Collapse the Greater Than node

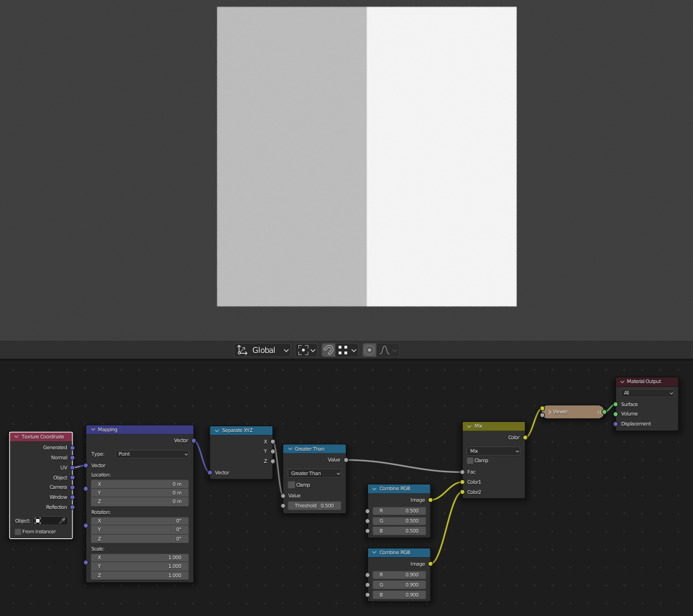pos(290,449)
